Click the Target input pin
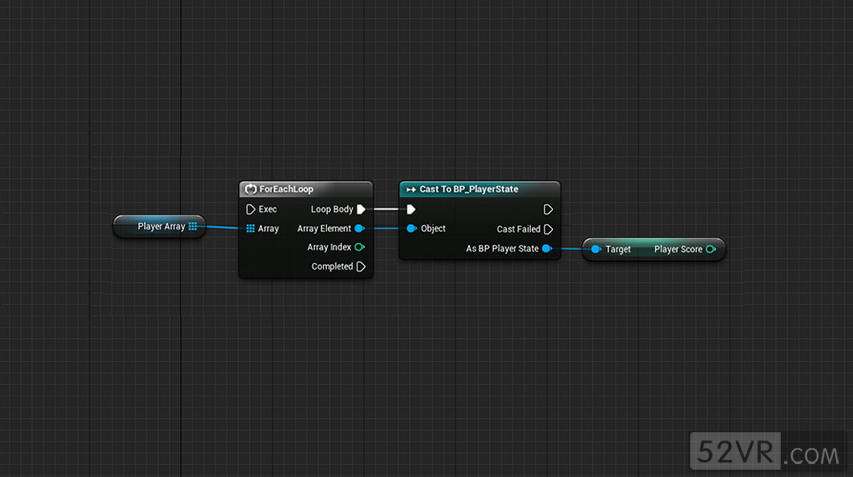 [596, 249]
